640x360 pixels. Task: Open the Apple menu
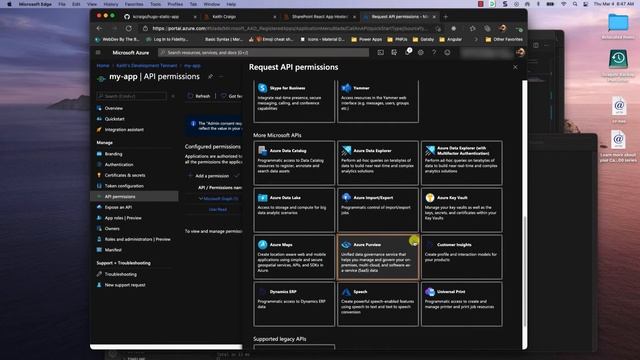[x=9, y=4]
